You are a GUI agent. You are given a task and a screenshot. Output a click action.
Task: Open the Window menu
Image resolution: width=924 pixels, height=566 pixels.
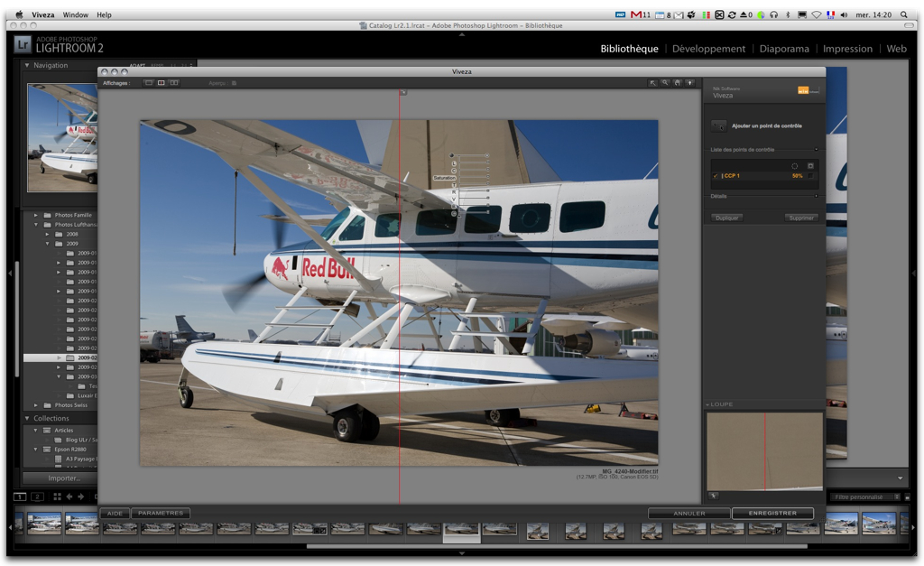point(76,14)
